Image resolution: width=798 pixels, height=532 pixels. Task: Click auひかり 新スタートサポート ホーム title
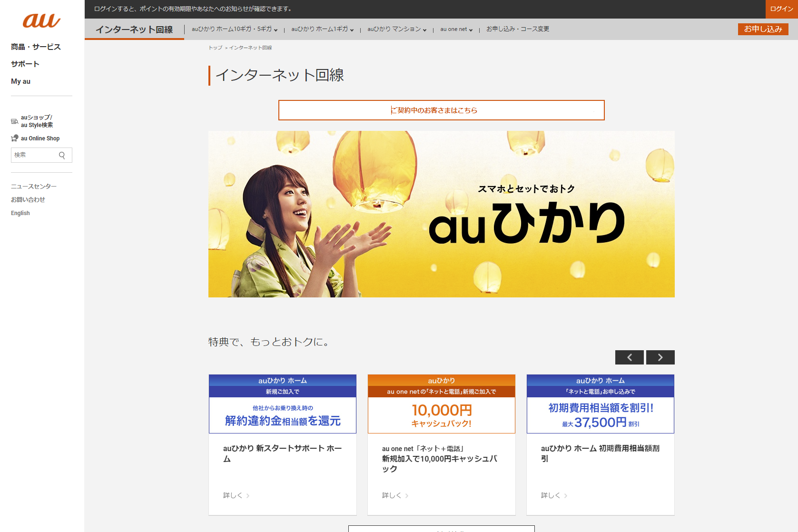282,453
